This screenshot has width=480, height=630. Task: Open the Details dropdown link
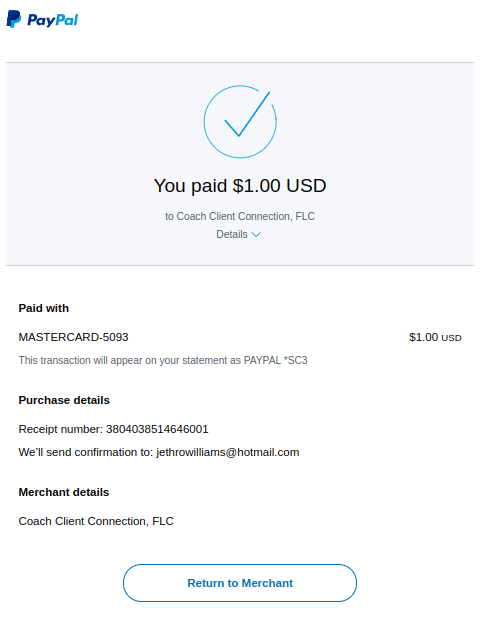(x=238, y=234)
